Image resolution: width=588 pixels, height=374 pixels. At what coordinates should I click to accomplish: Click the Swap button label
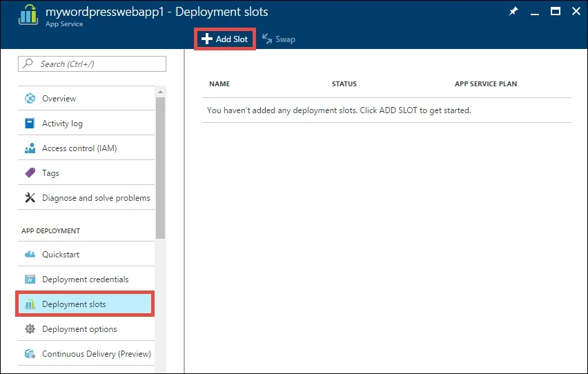point(285,39)
